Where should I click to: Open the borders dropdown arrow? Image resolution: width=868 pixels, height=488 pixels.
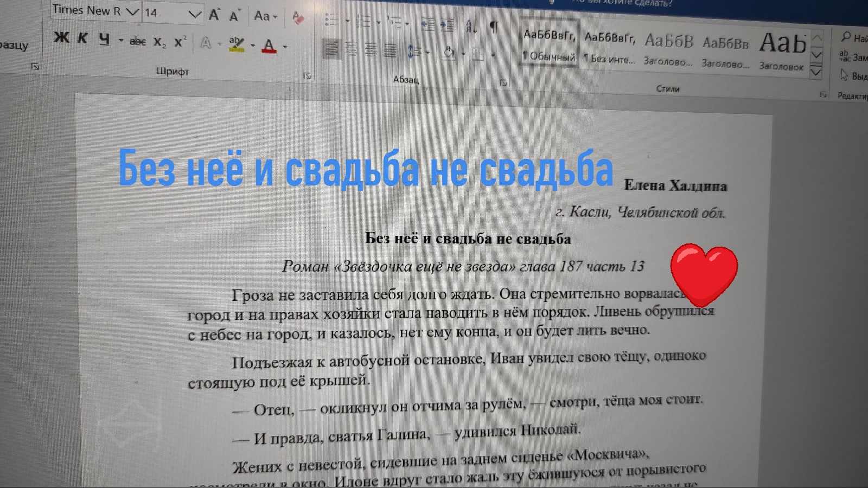click(493, 55)
